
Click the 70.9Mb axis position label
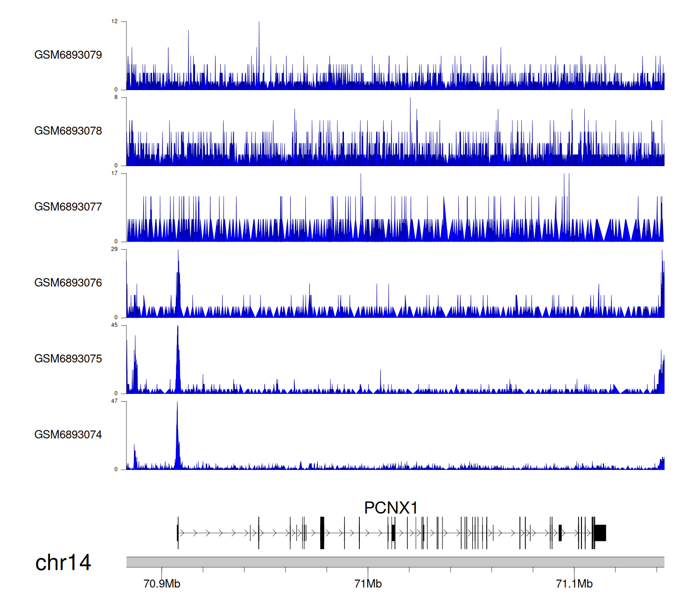(162, 584)
